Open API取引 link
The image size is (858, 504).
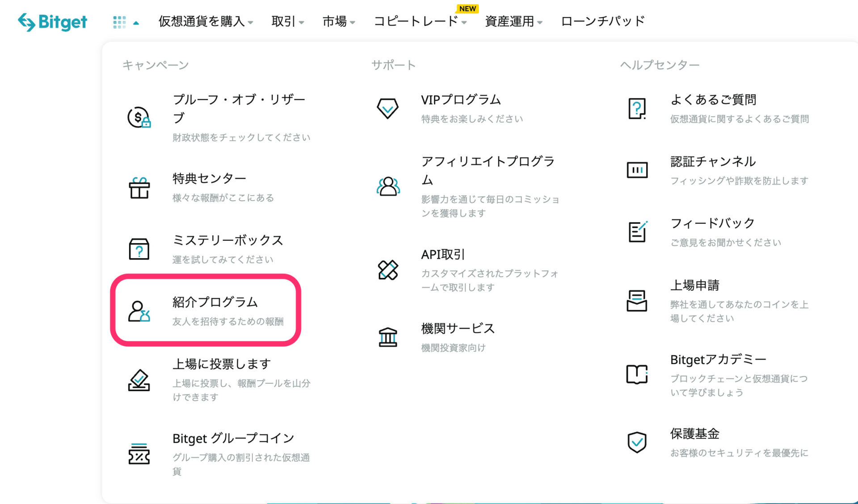(443, 254)
